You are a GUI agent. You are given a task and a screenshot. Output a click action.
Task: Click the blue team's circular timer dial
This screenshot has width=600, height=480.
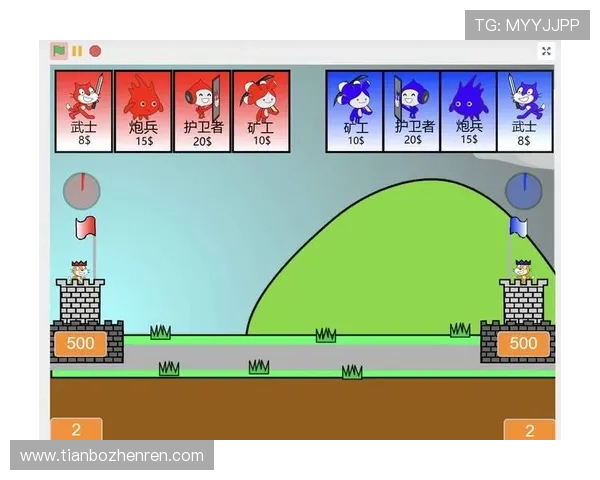tap(522, 188)
